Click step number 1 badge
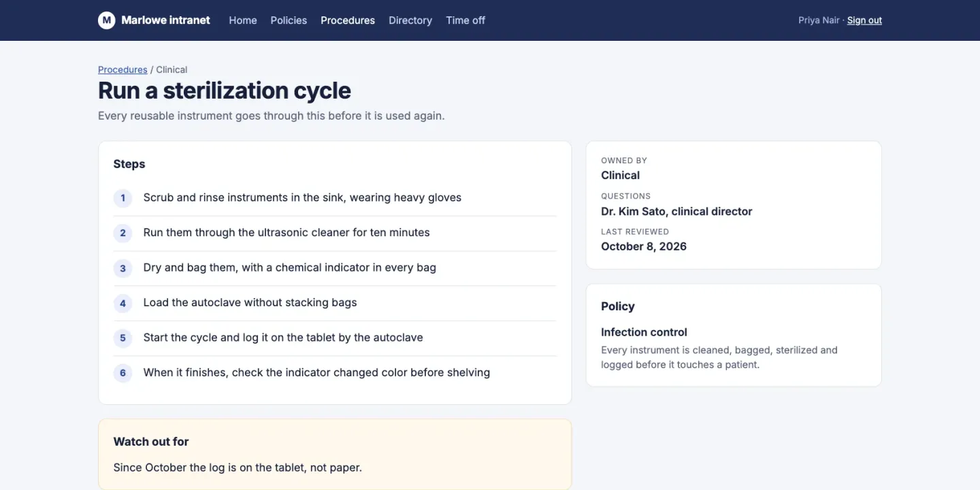 [x=122, y=198]
